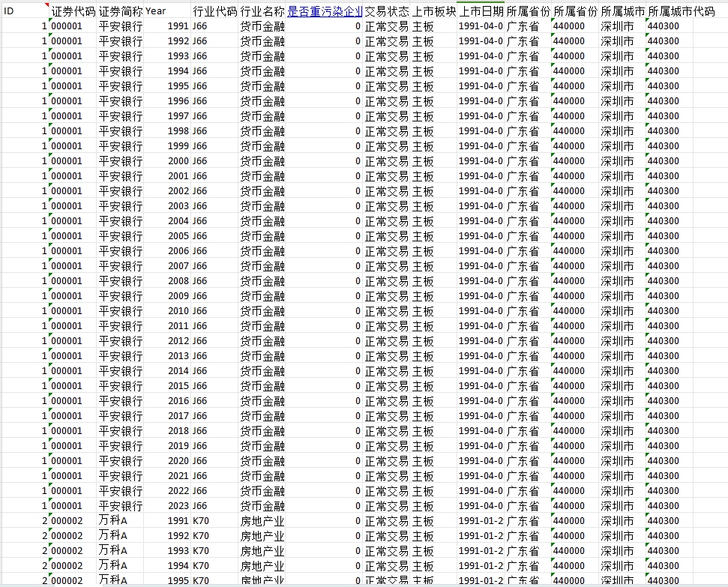Select the 平安银行 cell in the 2022 row
Screen dimensions: 728x587
(120, 491)
